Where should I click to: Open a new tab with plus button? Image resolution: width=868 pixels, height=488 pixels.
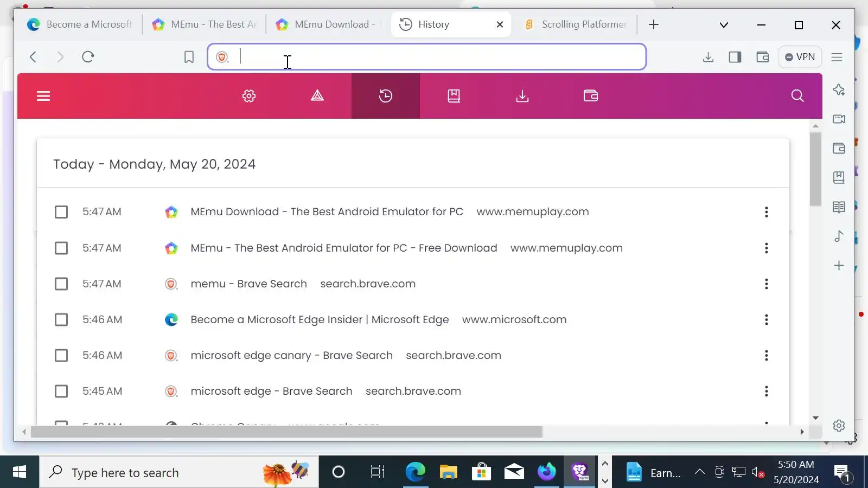pos(654,24)
